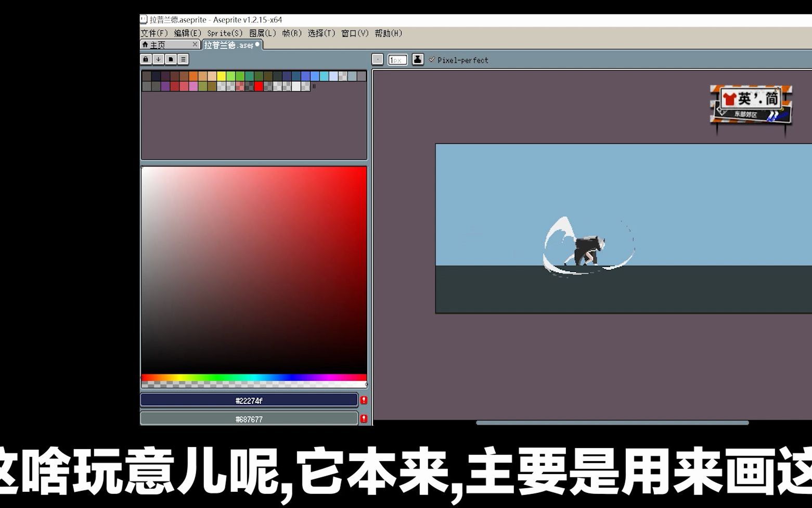
Task: Switch to the 拉普兰德.aseprite tab
Action: 232,45
